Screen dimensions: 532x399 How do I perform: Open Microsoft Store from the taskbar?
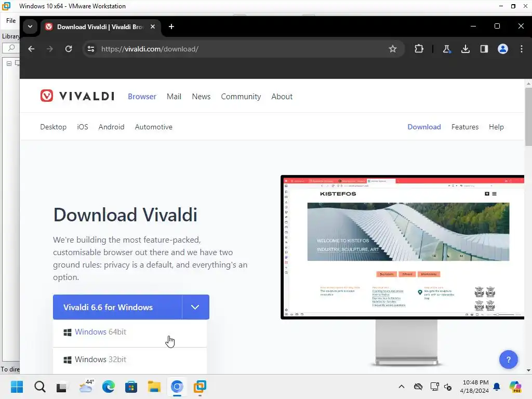click(x=131, y=387)
